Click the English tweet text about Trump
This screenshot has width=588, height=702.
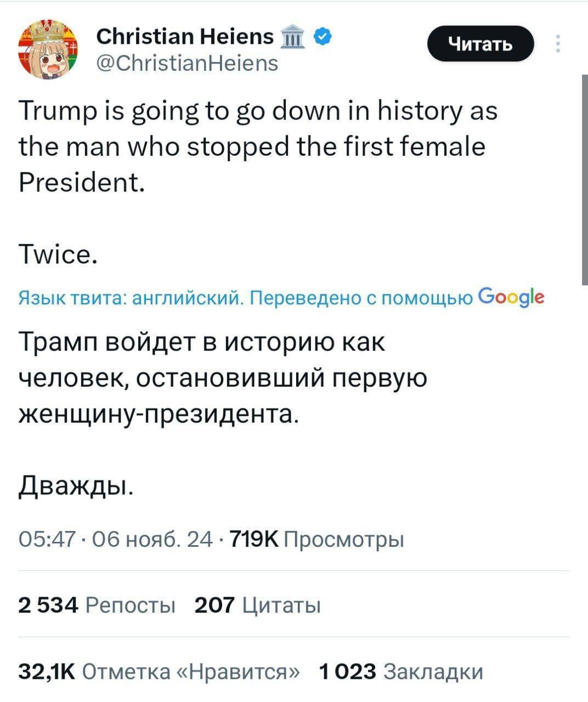tap(258, 146)
